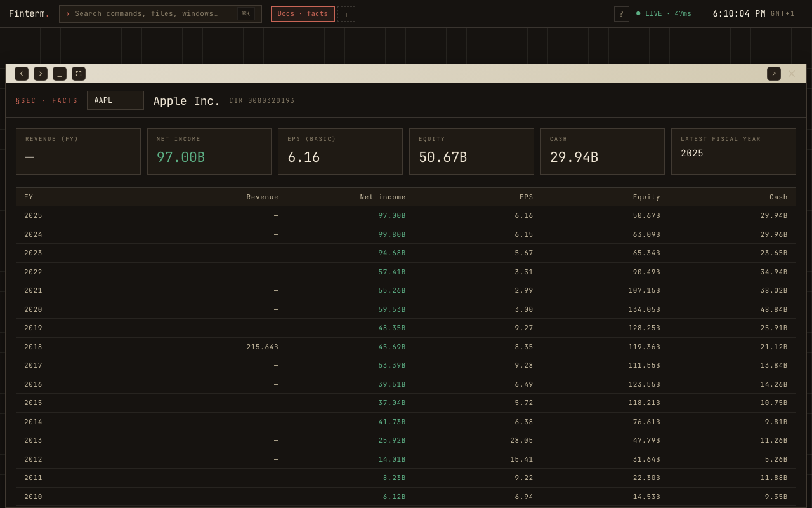Select the 2024 fiscal year row label
Screen dimensions: 812x508
tap(33, 235)
